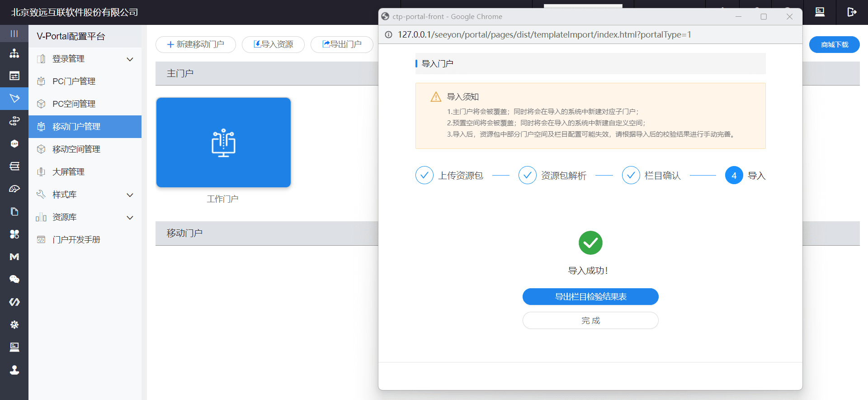Click the address bar URL in popup
Viewport: 868px width, 400px height.
544,35
